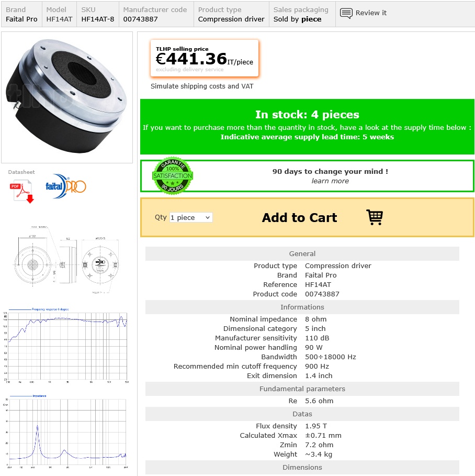Click the Weight ~3.4 kg value
The height and width of the screenshot is (476, 475).
point(319,455)
